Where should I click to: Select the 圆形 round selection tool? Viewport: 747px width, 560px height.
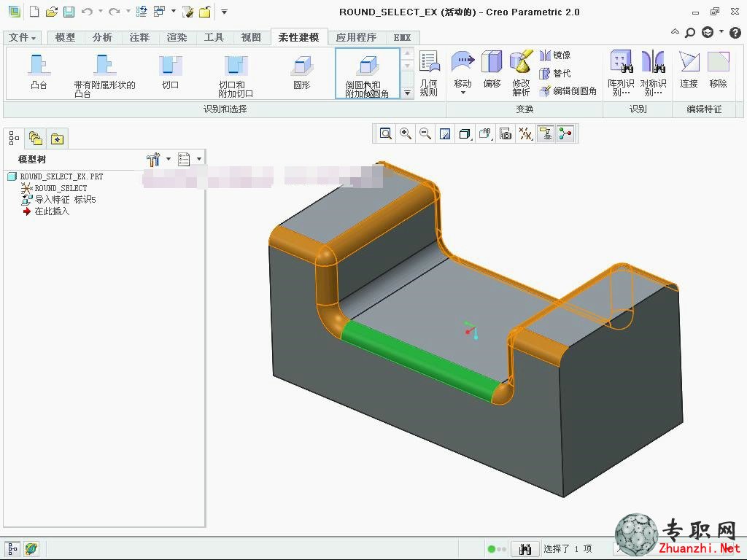coord(301,72)
